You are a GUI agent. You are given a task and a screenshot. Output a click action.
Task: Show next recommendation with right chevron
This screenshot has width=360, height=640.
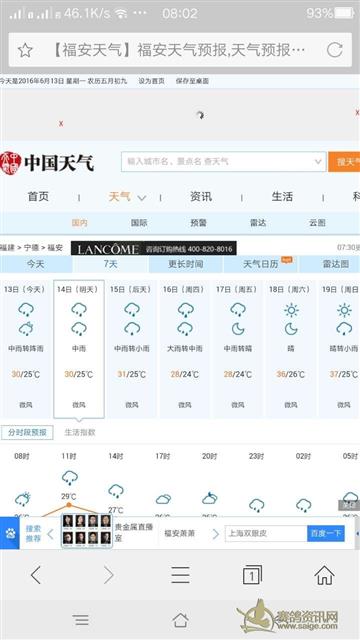tap(216, 533)
